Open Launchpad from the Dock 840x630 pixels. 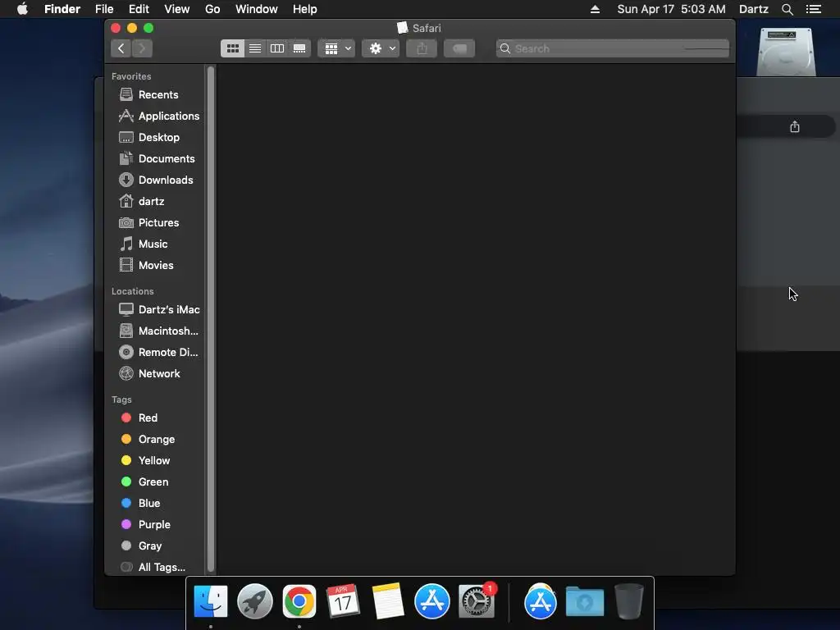pyautogui.click(x=255, y=601)
